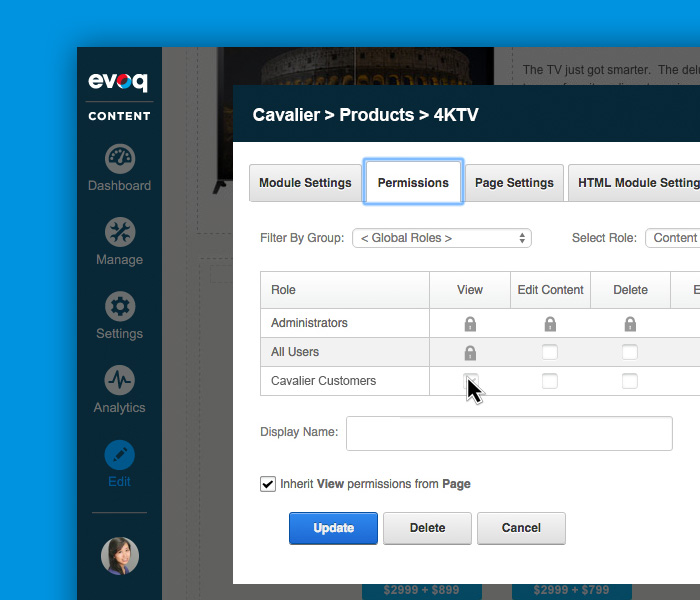The image size is (700, 600).
Task: Click the Analytics label in sidebar
Action: click(x=119, y=407)
